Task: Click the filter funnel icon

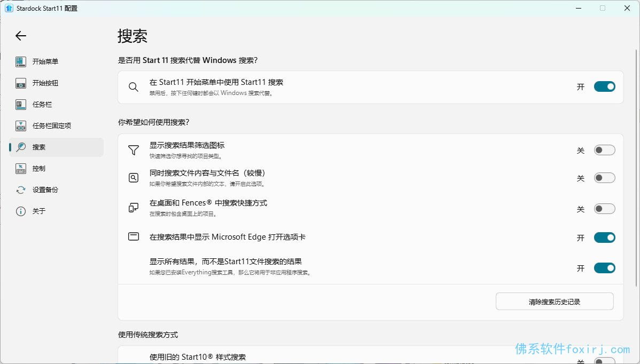Action: point(134,150)
